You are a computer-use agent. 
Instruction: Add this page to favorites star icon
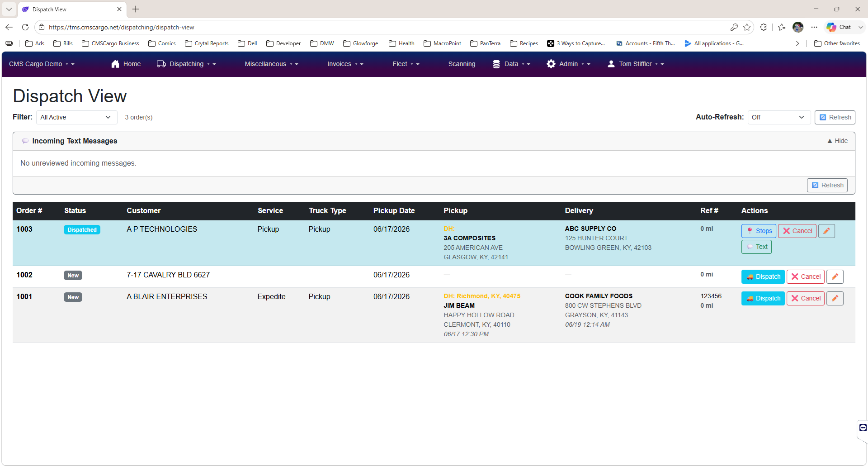coord(747,27)
